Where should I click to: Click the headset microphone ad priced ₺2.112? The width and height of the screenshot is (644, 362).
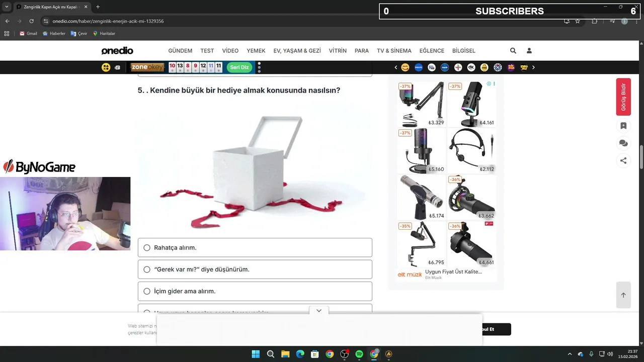coord(471,151)
